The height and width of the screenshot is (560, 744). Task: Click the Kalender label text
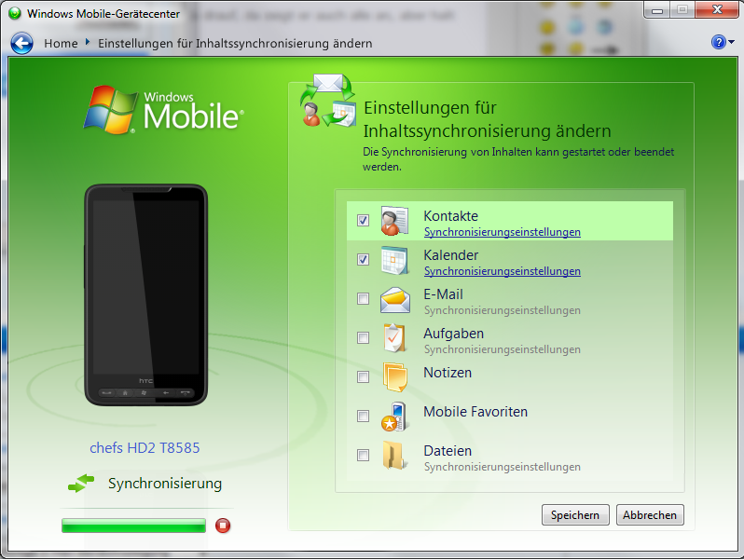(x=450, y=255)
